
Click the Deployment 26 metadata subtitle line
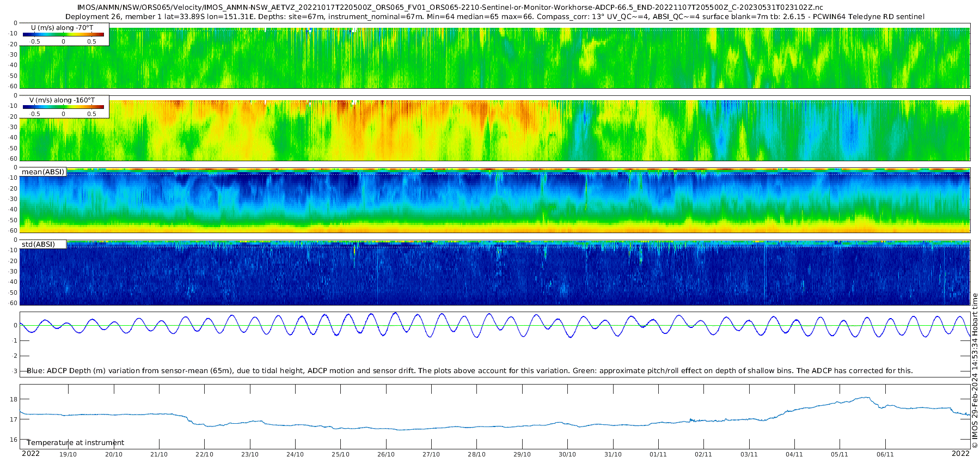coord(494,17)
